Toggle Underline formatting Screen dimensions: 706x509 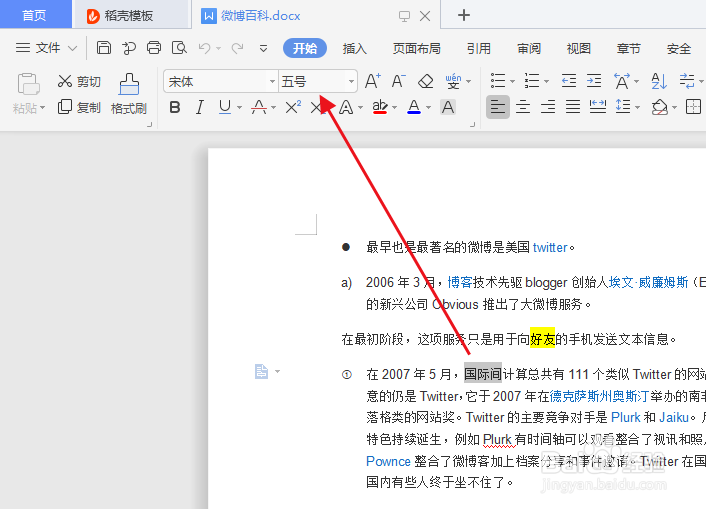[x=225, y=107]
